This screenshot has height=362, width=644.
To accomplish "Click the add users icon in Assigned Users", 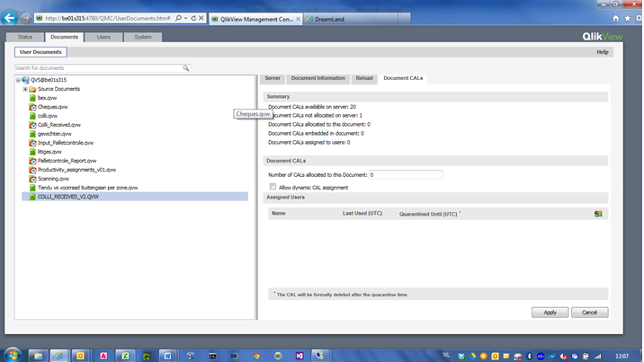I will coord(598,214).
